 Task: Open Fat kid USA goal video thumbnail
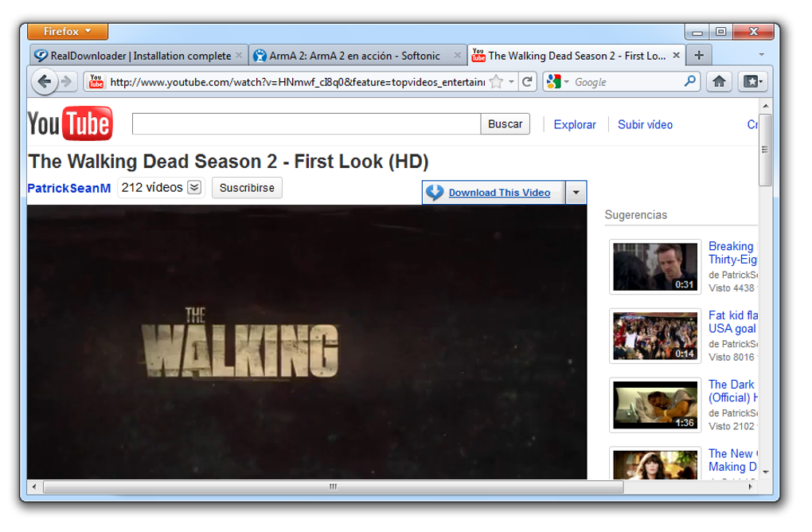(655, 335)
